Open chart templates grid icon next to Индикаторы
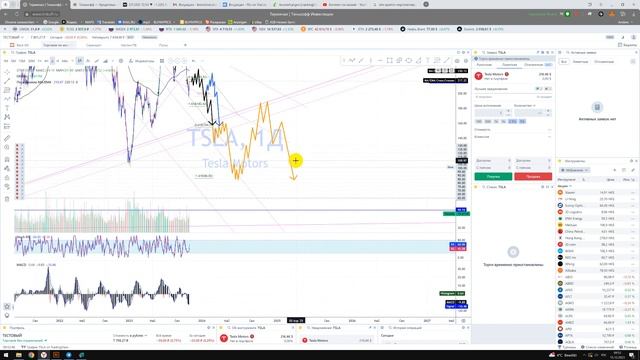The height and width of the screenshot is (360, 640). 162,61
